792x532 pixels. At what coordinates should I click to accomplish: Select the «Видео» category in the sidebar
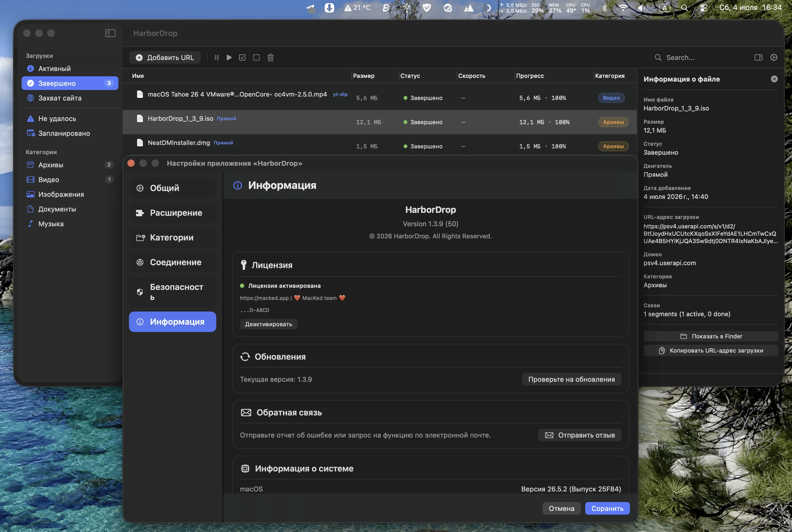[69, 179]
